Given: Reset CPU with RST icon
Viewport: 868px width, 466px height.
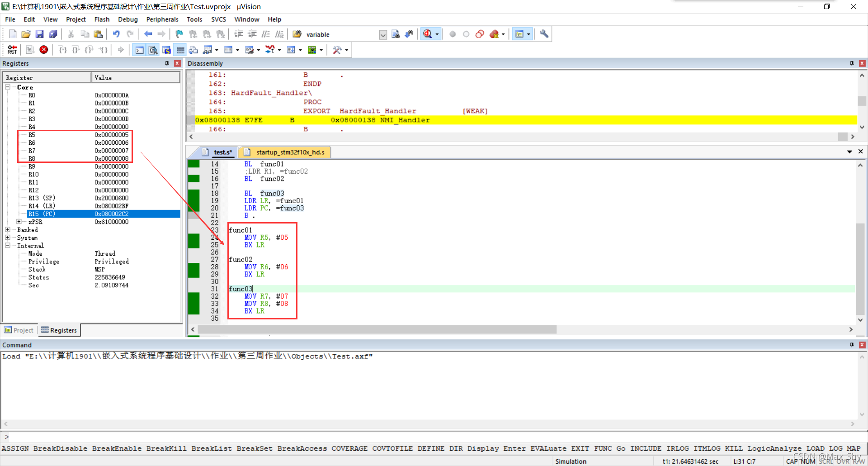Looking at the screenshot, I should pyautogui.click(x=12, y=50).
